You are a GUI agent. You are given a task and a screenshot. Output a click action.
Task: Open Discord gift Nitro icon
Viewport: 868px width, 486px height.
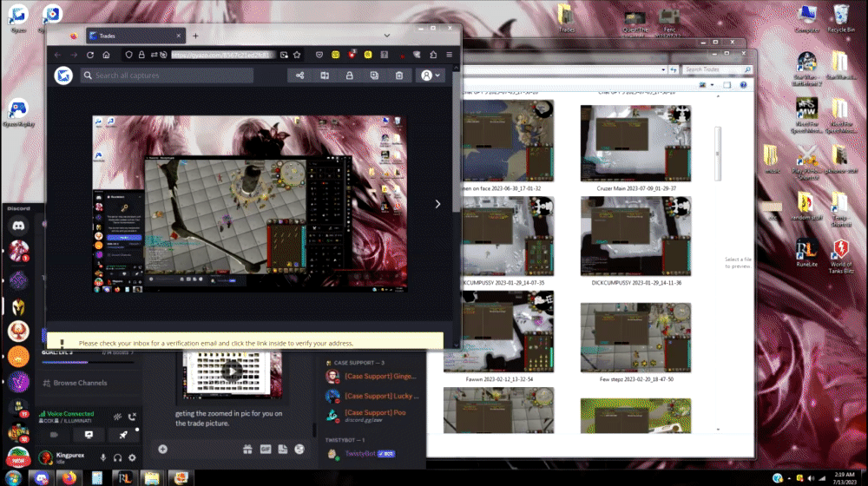tap(247, 449)
